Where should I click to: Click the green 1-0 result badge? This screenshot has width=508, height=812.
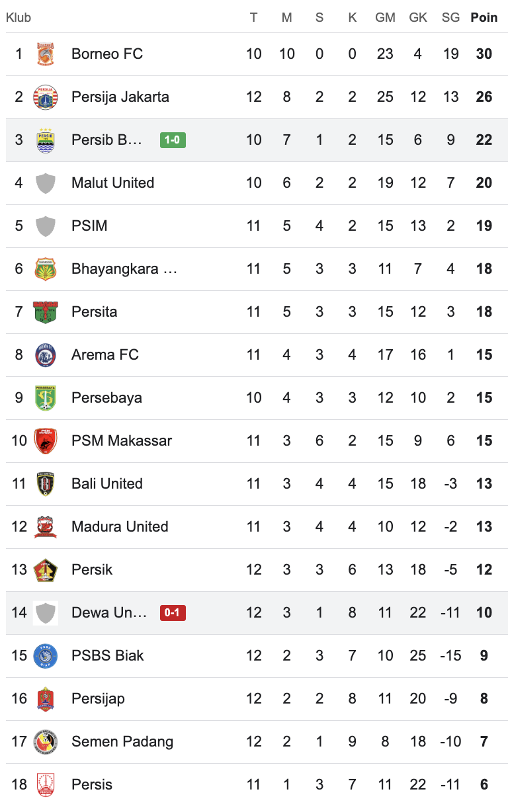click(x=173, y=140)
